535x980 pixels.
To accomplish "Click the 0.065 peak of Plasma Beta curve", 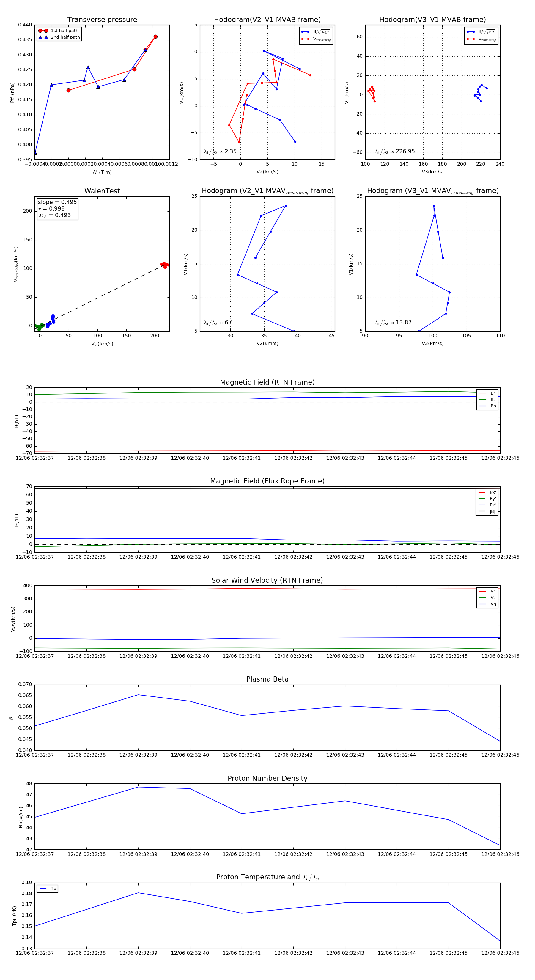I will pyautogui.click(x=138, y=695).
